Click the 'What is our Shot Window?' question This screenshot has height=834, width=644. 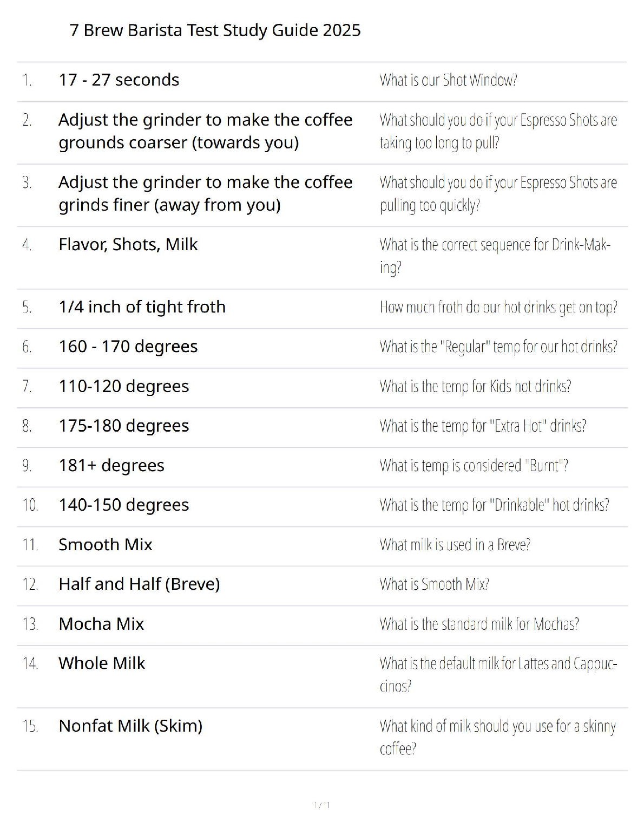tap(448, 80)
